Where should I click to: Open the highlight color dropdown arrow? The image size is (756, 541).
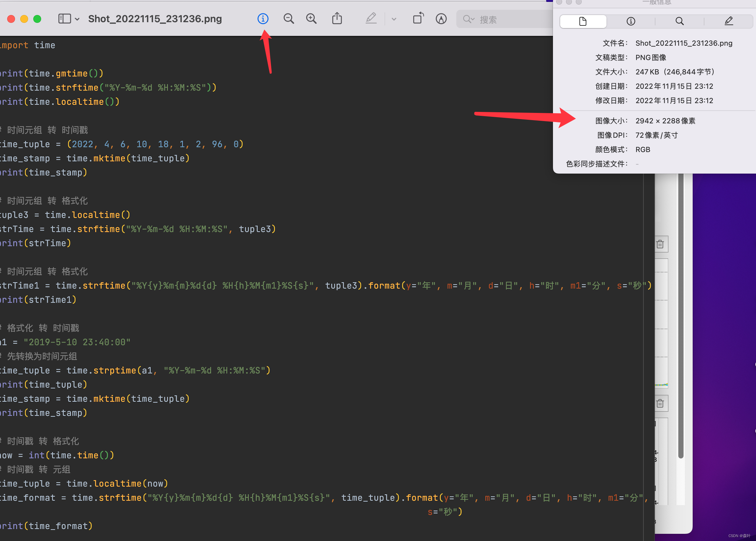(394, 19)
